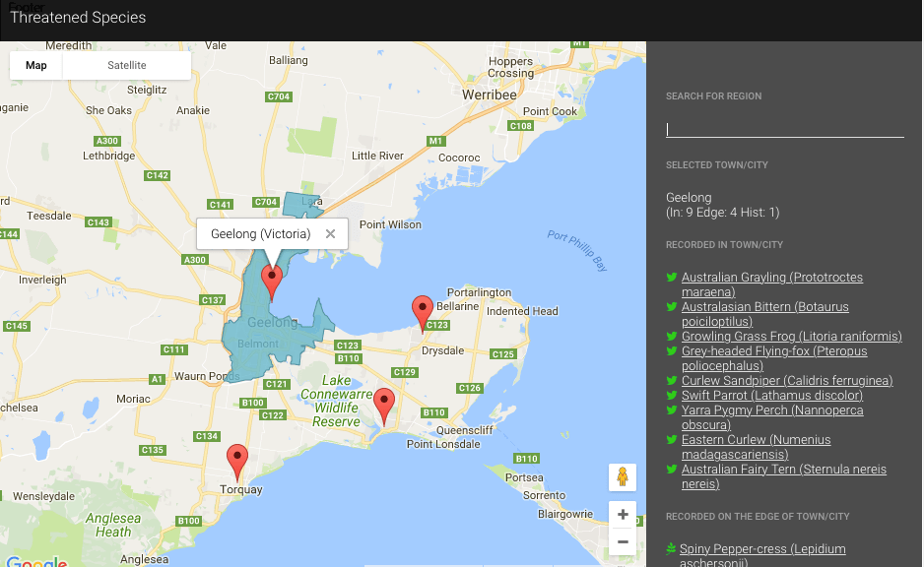The height and width of the screenshot is (567, 924).
Task: Click the plant icon beside Spiny Pepper-cress
Action: (x=672, y=549)
